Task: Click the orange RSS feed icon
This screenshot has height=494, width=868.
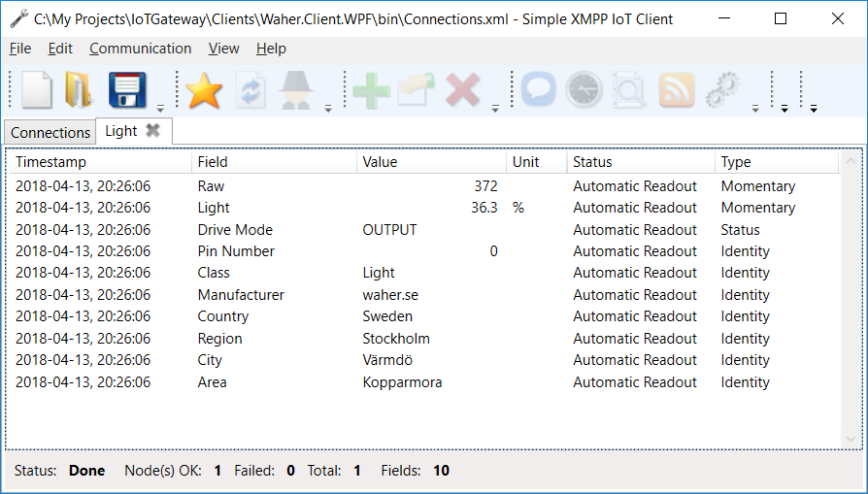Action: tap(677, 90)
